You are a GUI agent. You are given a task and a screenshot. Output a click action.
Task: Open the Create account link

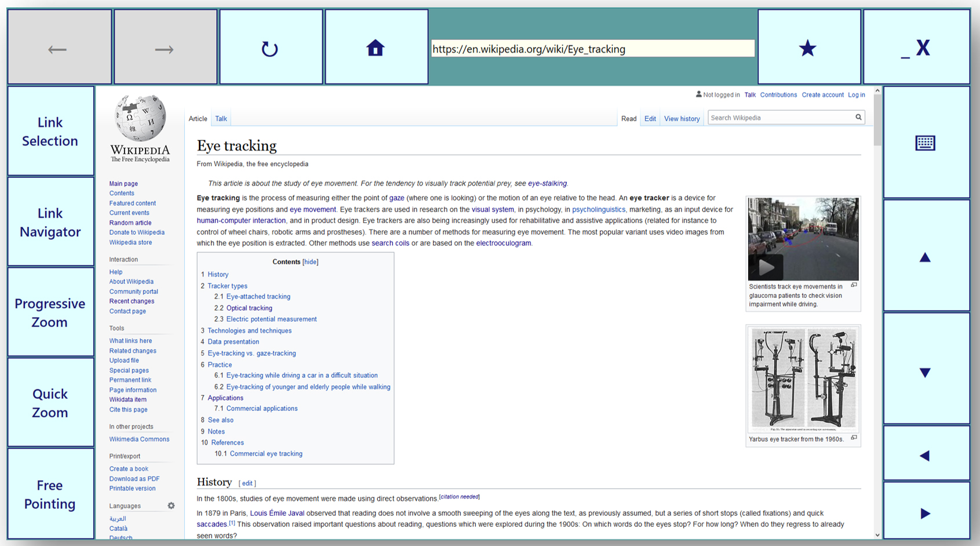coord(822,95)
